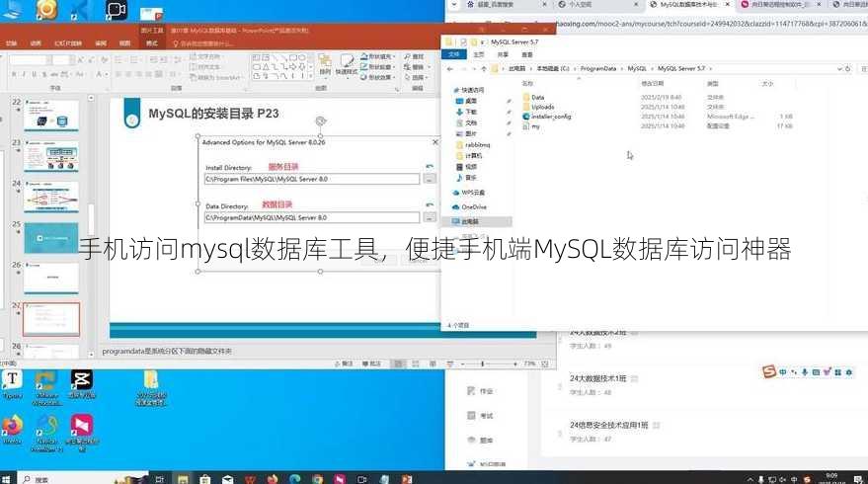This screenshot has height=484, width=868.
Task: Open the quick styles 快速样式 gallery
Action: tap(346, 65)
